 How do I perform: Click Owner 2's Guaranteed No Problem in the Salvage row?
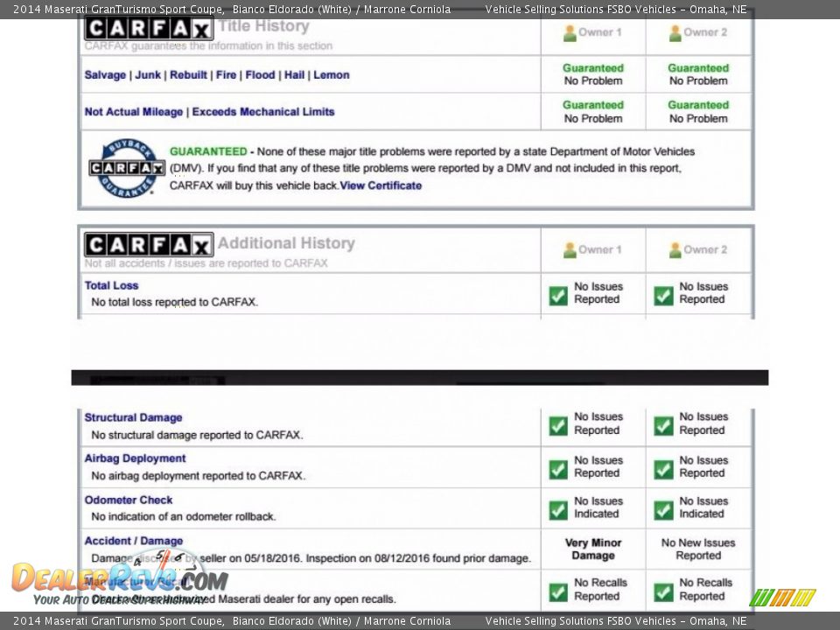[x=698, y=74]
